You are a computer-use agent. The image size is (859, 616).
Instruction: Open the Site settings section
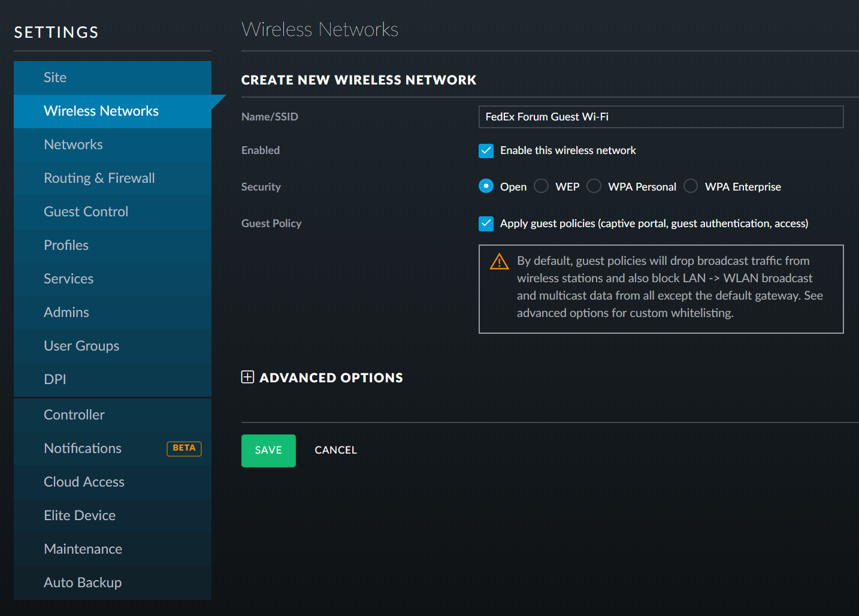pyautogui.click(x=55, y=77)
